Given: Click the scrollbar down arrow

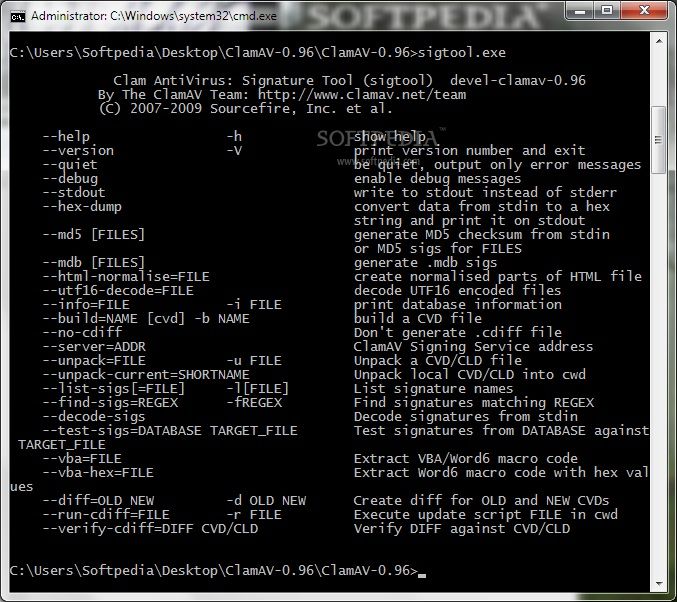Looking at the screenshot, I should [659, 584].
